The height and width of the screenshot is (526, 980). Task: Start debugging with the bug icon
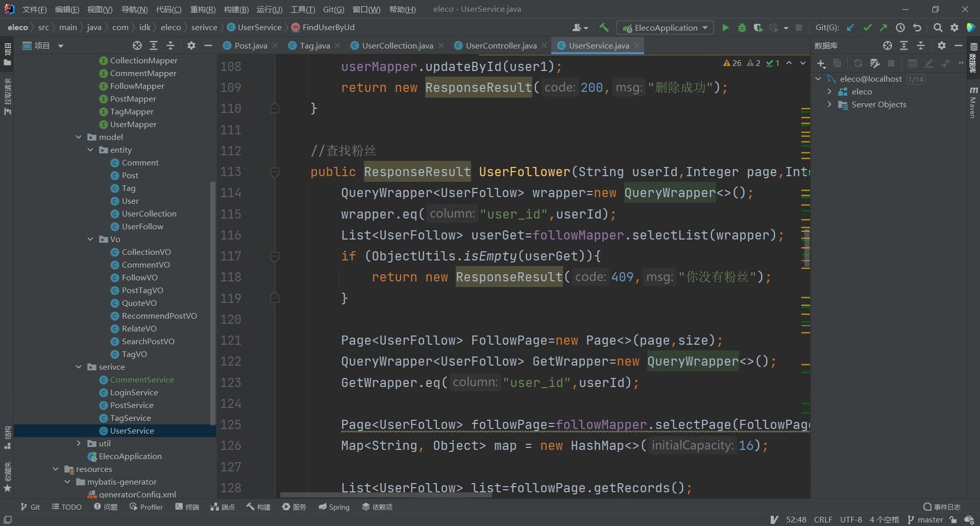pyautogui.click(x=742, y=28)
